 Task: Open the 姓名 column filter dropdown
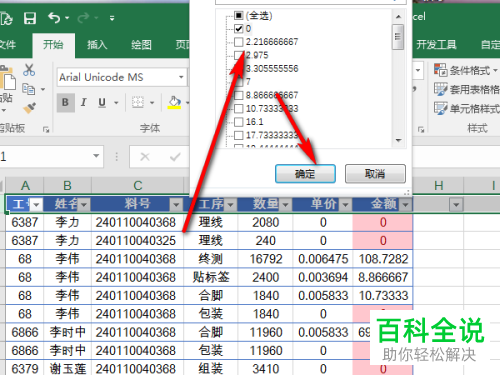[x=84, y=205]
